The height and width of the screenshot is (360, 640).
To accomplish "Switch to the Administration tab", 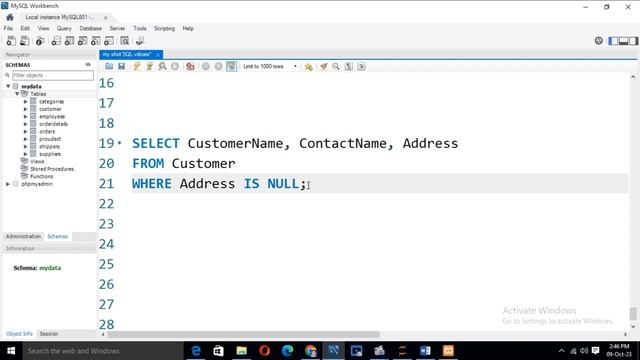I will (24, 236).
